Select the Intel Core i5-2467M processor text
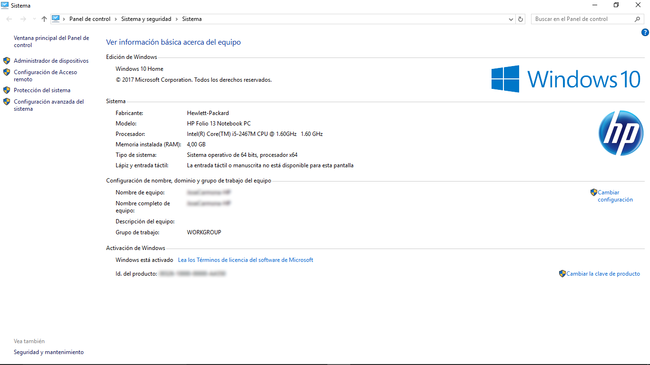This screenshot has height=365, width=650. (x=255, y=134)
